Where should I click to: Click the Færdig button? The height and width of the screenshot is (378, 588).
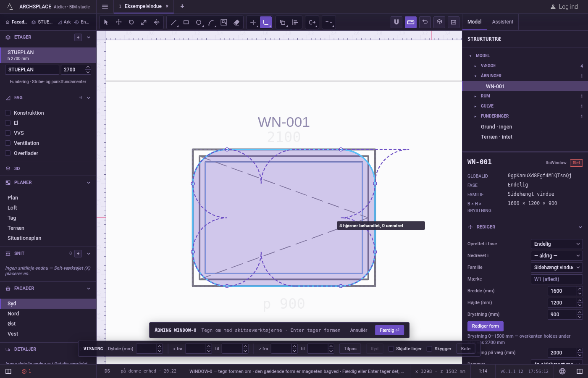pyautogui.click(x=389, y=330)
